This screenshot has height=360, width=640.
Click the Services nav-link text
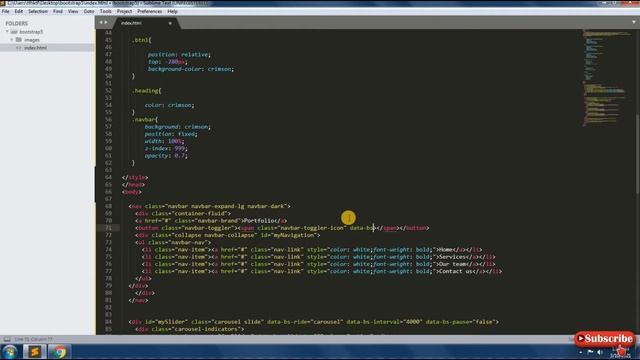pyautogui.click(x=452, y=257)
